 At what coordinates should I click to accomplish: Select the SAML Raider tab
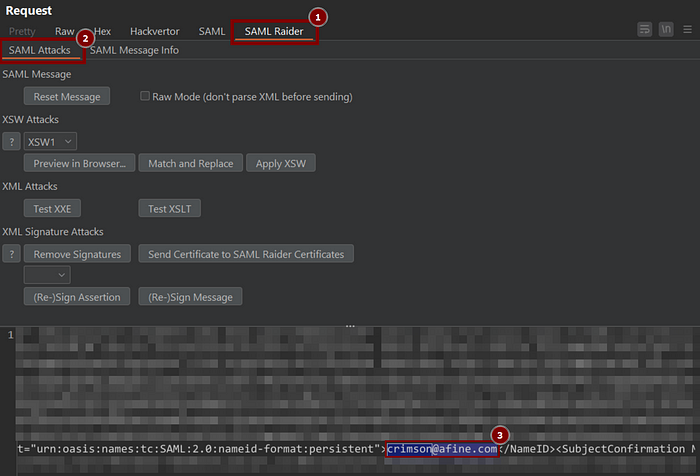click(x=274, y=31)
